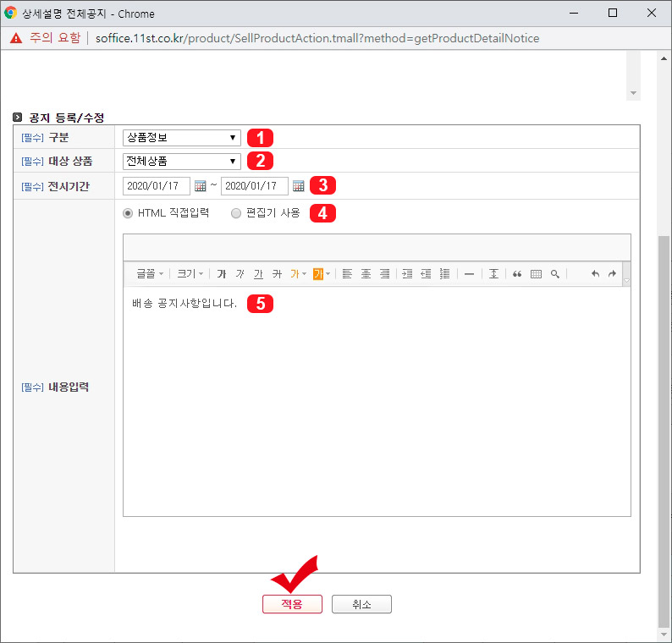Redo last edit in editor

click(x=612, y=274)
